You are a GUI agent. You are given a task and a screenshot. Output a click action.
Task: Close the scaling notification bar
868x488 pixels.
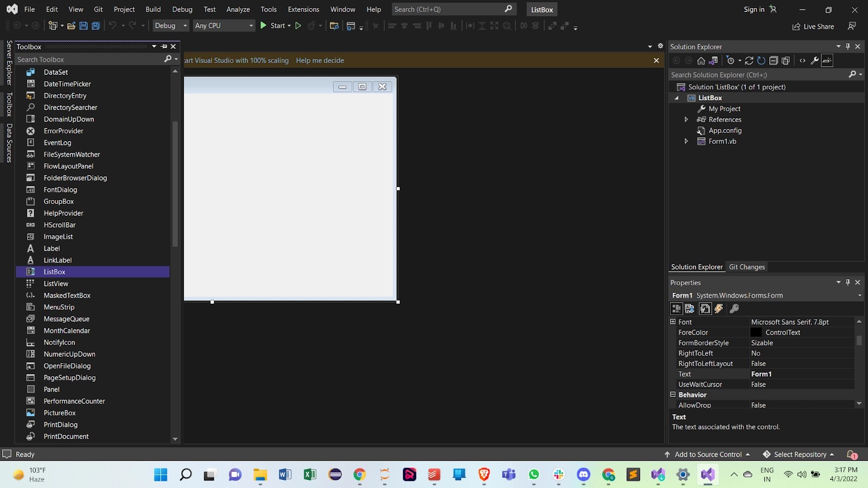[656, 60]
